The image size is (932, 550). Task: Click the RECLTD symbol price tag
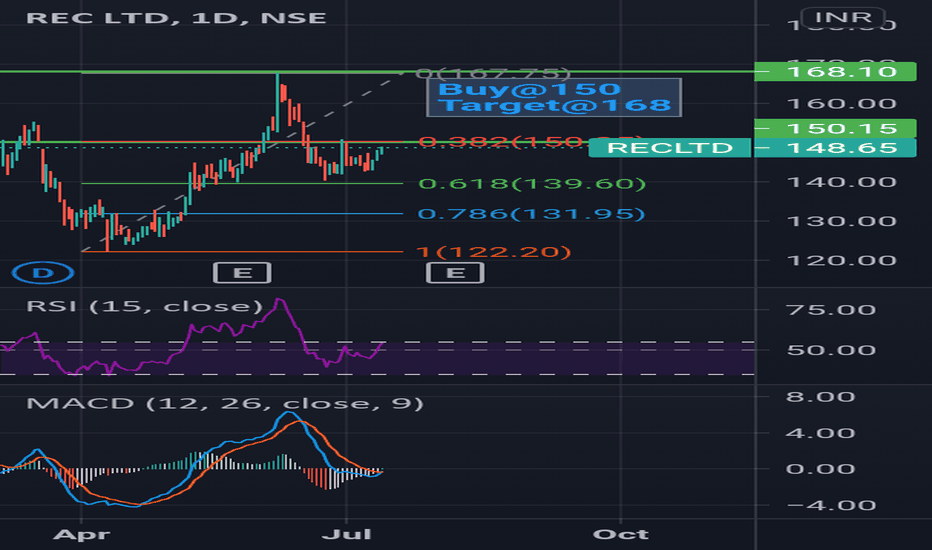coord(670,147)
